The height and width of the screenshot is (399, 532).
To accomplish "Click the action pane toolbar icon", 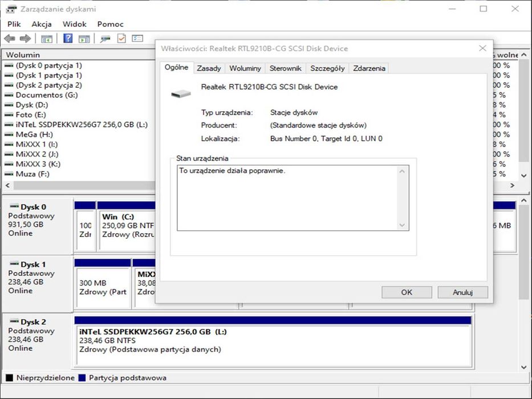I will (84, 39).
